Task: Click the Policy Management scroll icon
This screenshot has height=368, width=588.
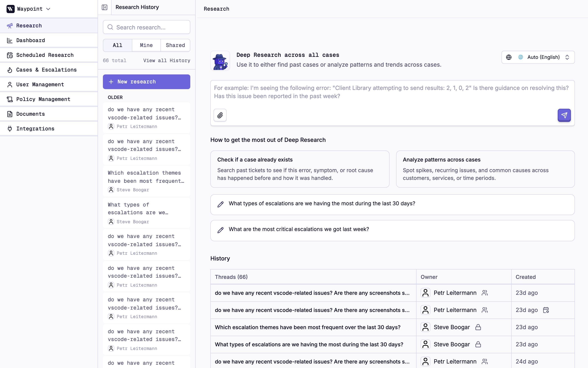Action: pyautogui.click(x=10, y=99)
